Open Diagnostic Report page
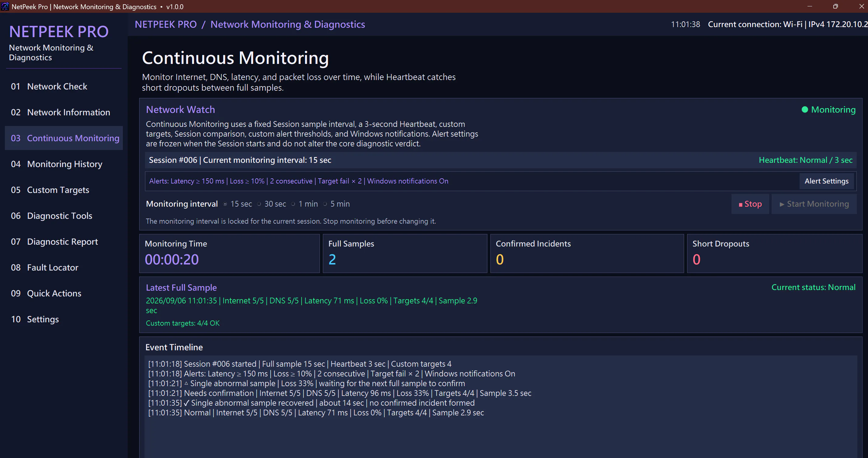This screenshot has height=458, width=868. click(x=64, y=242)
